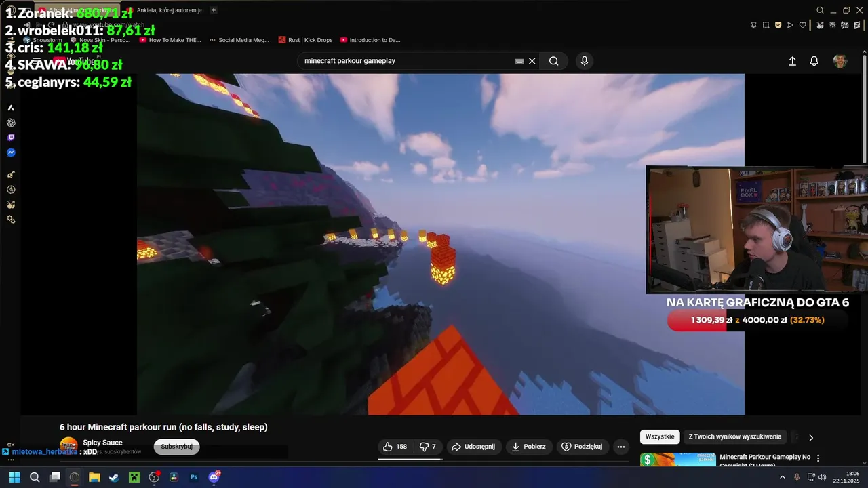
Task: Open ChatGPT icon in Opera sidebar
Action: pyautogui.click(x=11, y=123)
